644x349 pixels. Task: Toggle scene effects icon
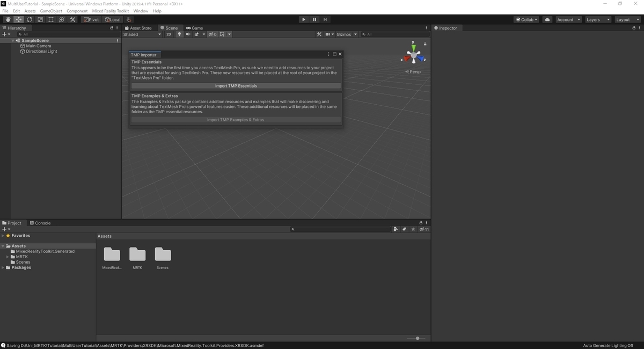pos(197,34)
